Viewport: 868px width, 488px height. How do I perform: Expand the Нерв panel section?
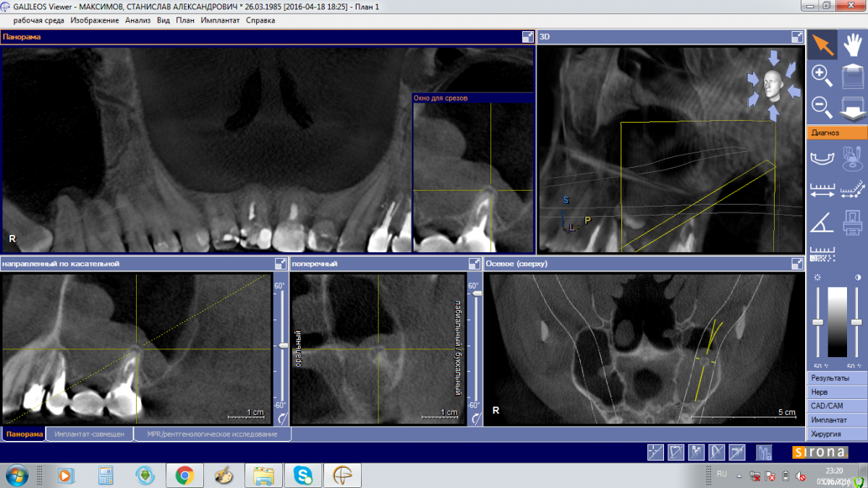point(837,392)
